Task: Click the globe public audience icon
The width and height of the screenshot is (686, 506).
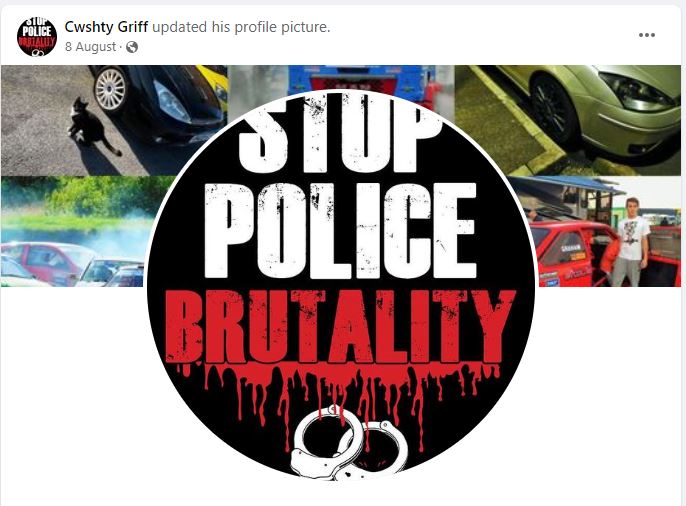Action: tap(132, 47)
